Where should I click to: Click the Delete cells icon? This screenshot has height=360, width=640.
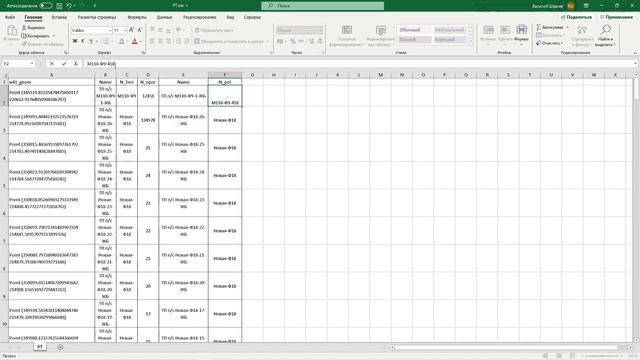(505, 30)
